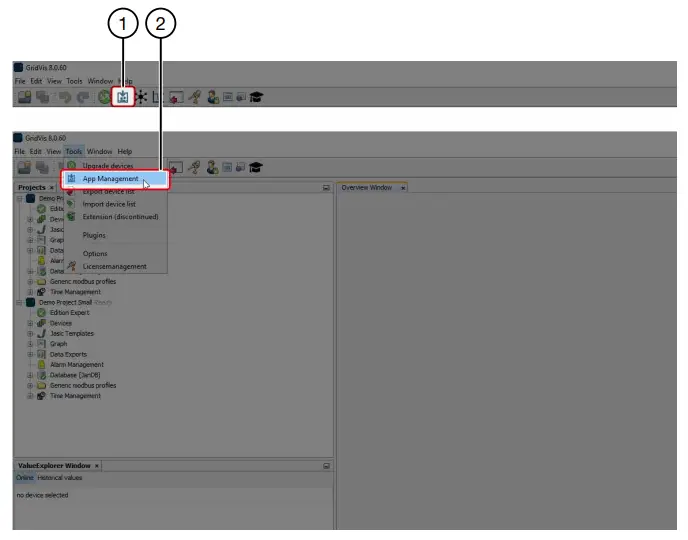Open Help menu in lower window

[125, 151]
